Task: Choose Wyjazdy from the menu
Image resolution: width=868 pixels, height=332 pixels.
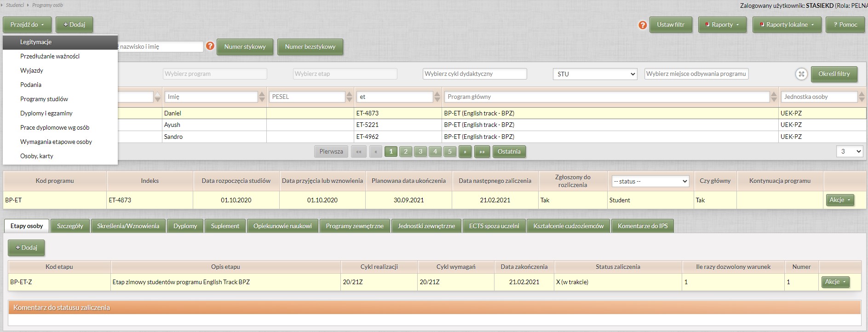Action: [60, 70]
